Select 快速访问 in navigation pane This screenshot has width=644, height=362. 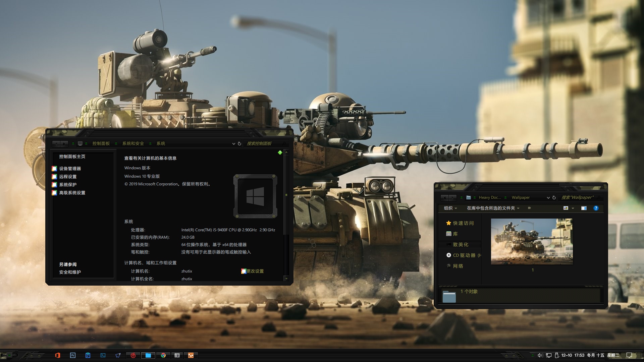click(x=460, y=223)
